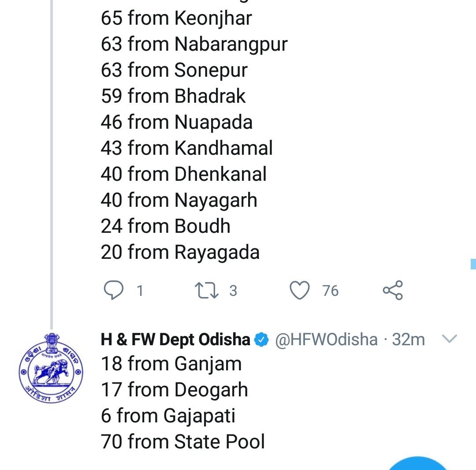Open tweet at '70 from State Pool'
Viewport: 476px width, 470px height.
(183, 442)
